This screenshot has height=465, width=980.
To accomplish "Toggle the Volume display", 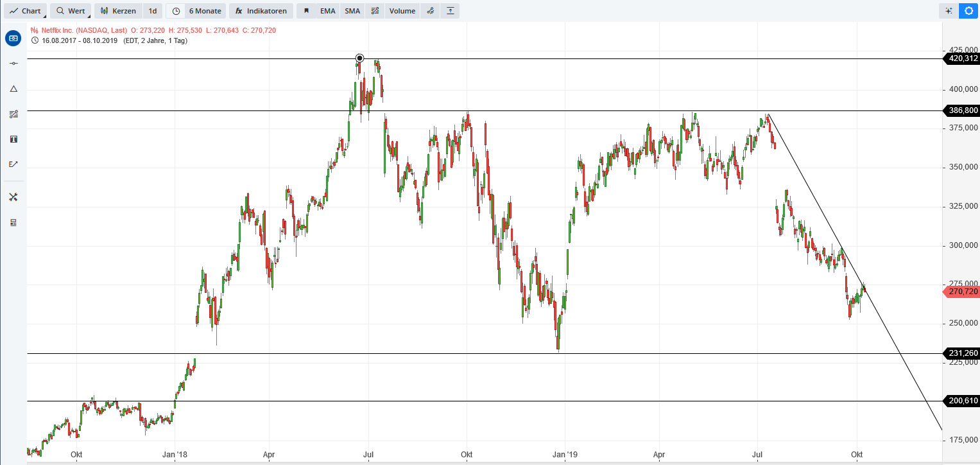I will [x=402, y=11].
